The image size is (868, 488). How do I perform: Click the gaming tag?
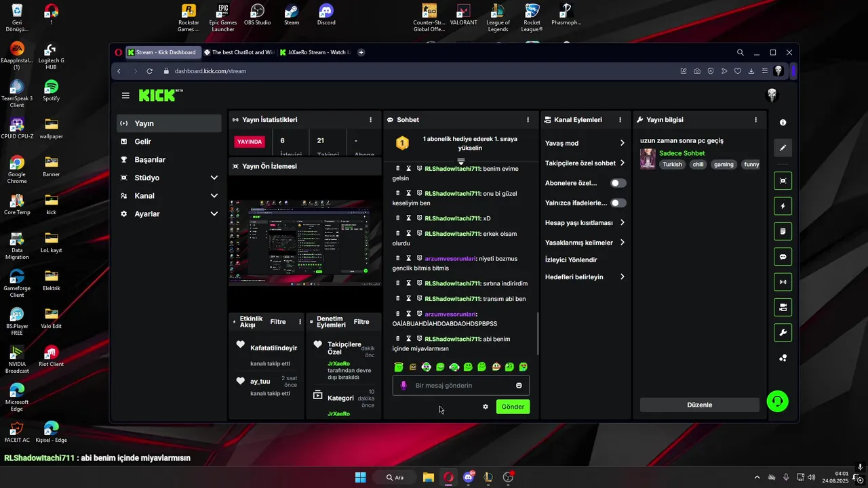pyautogui.click(x=724, y=165)
